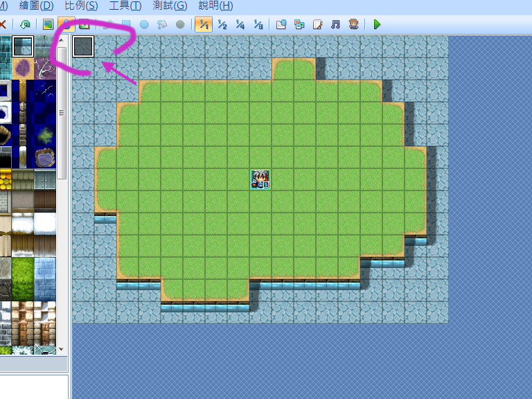Click the tile palette scrollbar thumb
Viewport: 532px width, 399px height.
click(x=62, y=113)
